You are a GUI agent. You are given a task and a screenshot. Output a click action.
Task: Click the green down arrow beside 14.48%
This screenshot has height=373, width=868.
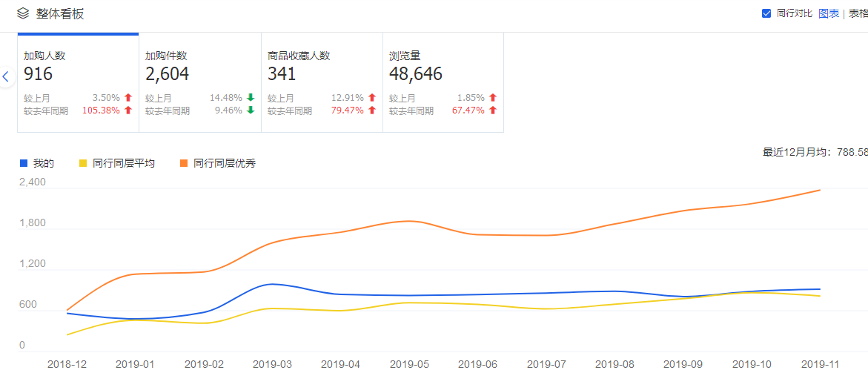coord(251,98)
